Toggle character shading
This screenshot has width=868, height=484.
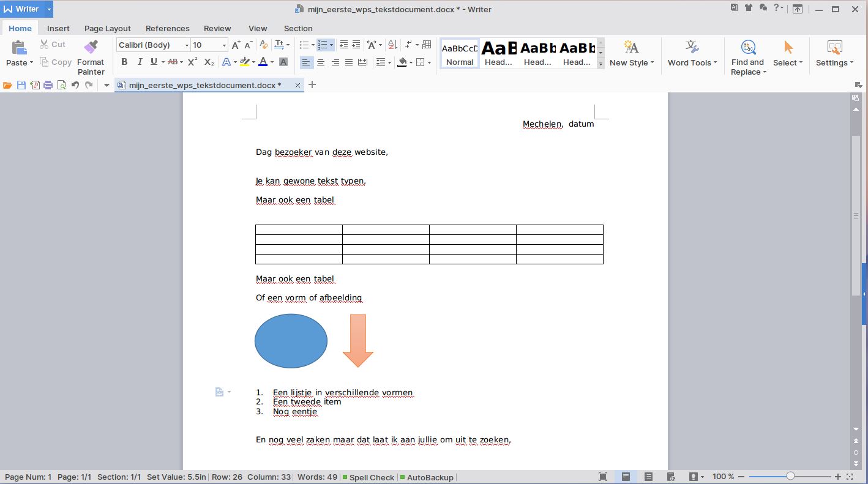[283, 62]
